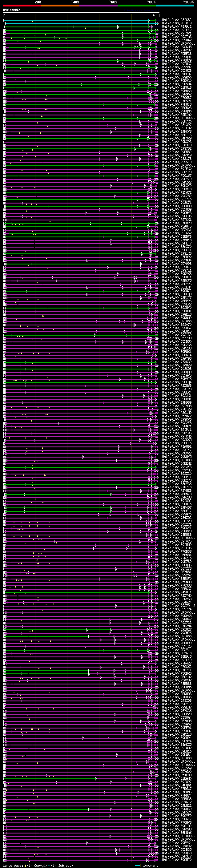Open hit UniRef100_A8IKT9
Image resolution: width=197 pixels, height=868 pixels.
coord(177,23)
